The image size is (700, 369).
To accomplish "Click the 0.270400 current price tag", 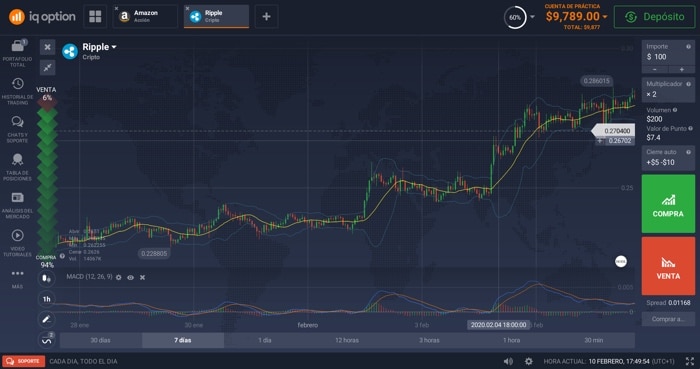I will point(613,131).
